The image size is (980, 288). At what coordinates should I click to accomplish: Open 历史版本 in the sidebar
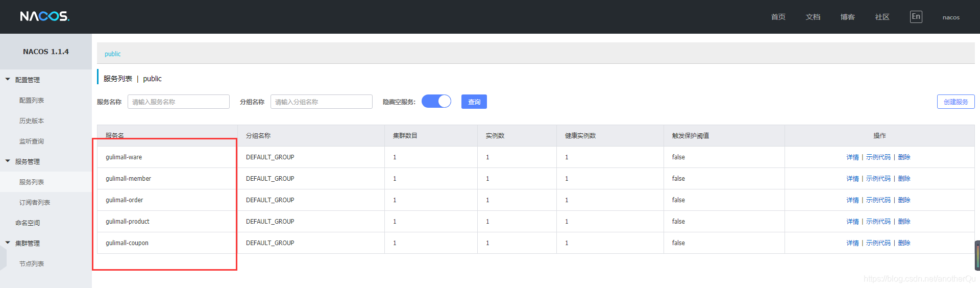[32, 121]
